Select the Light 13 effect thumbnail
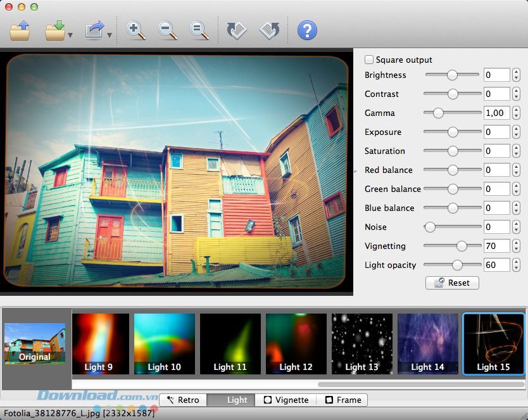The width and height of the screenshot is (528, 420). (x=361, y=344)
